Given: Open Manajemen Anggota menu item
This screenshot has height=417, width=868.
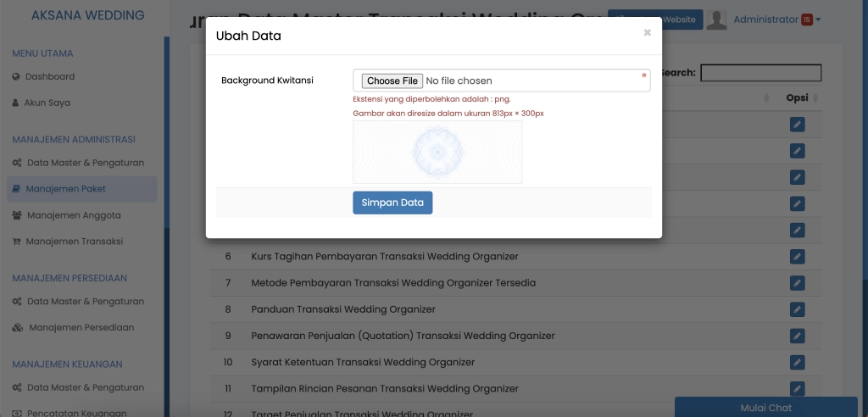Looking at the screenshot, I should point(73,215).
